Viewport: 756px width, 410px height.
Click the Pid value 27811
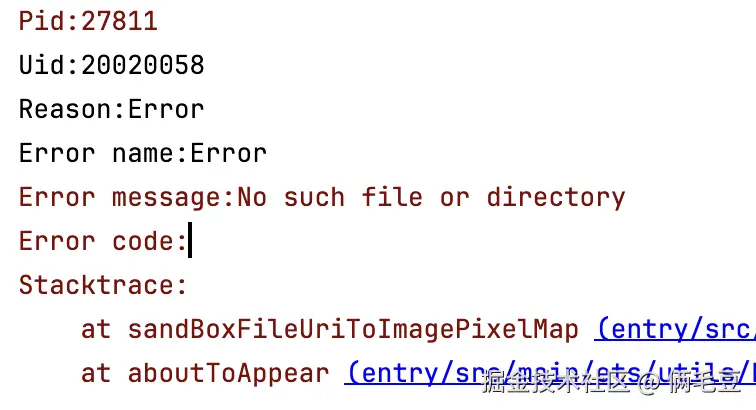point(119,21)
